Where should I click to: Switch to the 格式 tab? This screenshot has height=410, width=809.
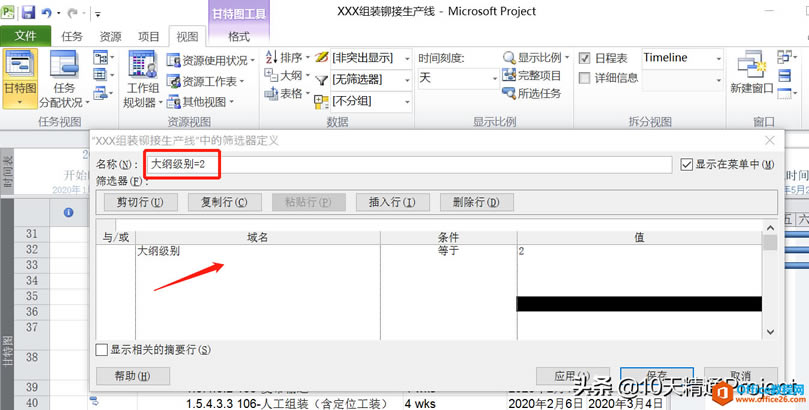coord(239,36)
